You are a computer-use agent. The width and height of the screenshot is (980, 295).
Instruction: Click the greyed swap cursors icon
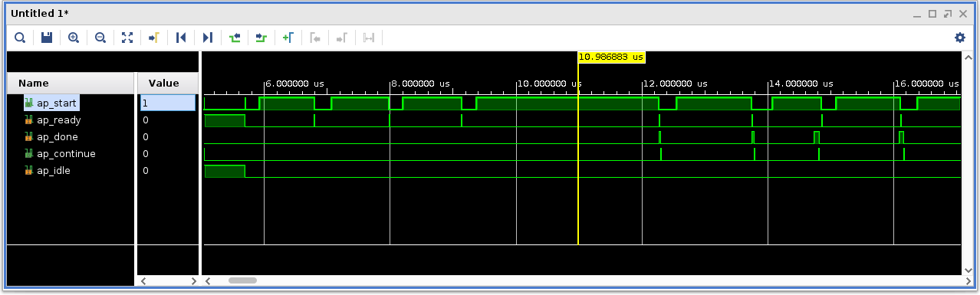click(x=369, y=37)
